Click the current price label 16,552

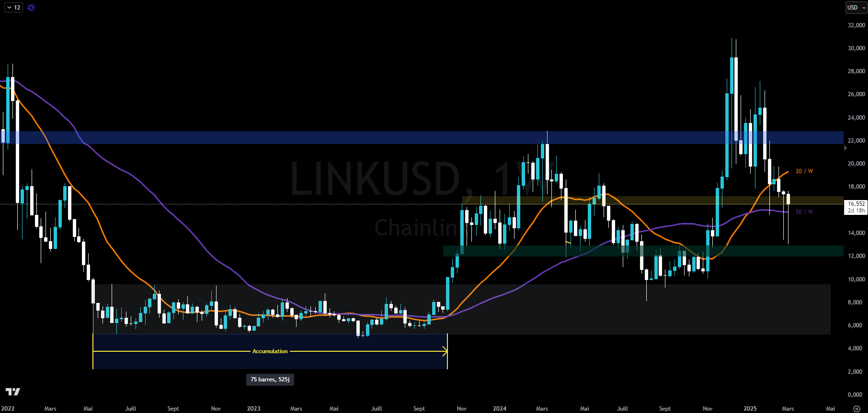coord(857,204)
